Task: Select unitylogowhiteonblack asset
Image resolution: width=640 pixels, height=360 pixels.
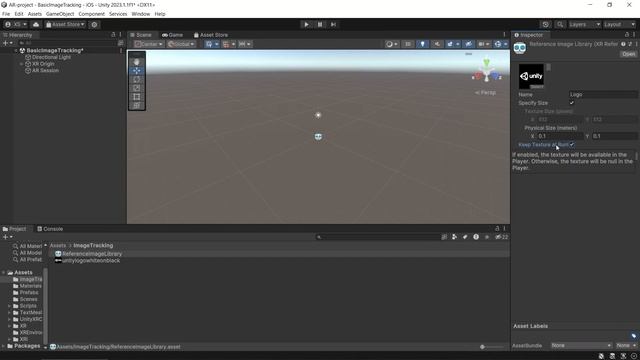Action: (91, 260)
